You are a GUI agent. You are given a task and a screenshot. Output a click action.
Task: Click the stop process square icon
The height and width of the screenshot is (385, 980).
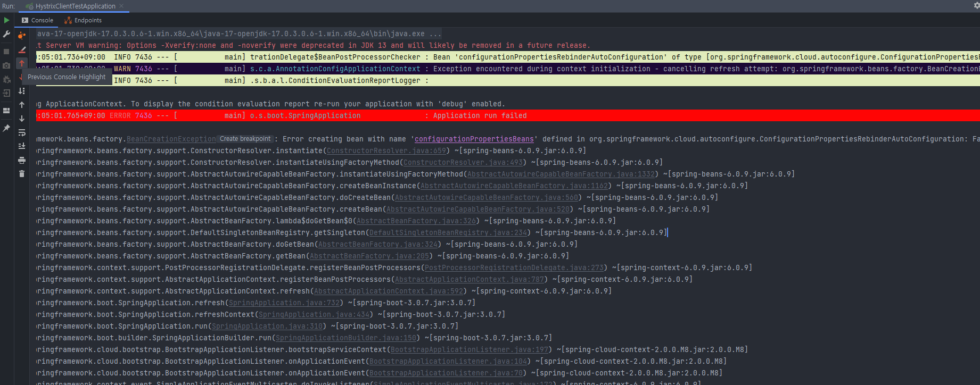[6, 52]
